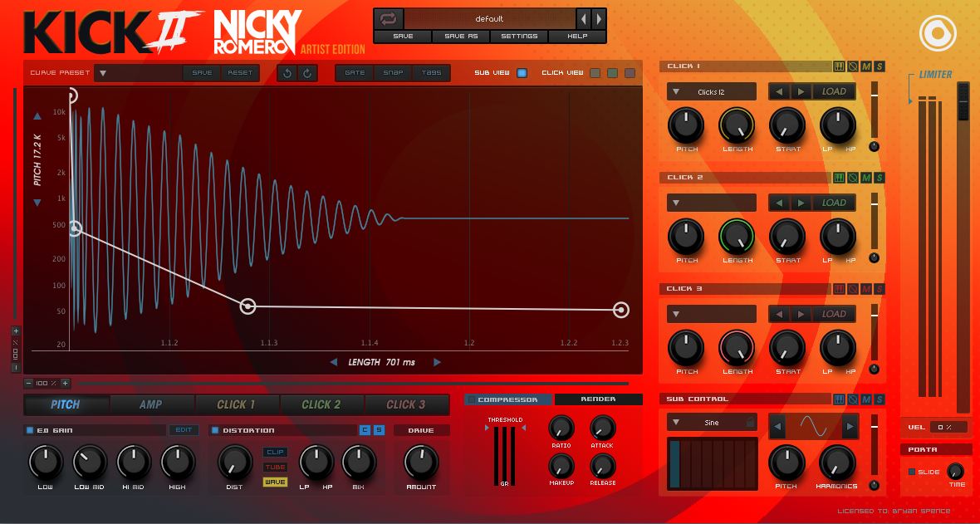The height and width of the screenshot is (524, 980).
Task: Click LOAD button for Click 3
Action: 834,314
